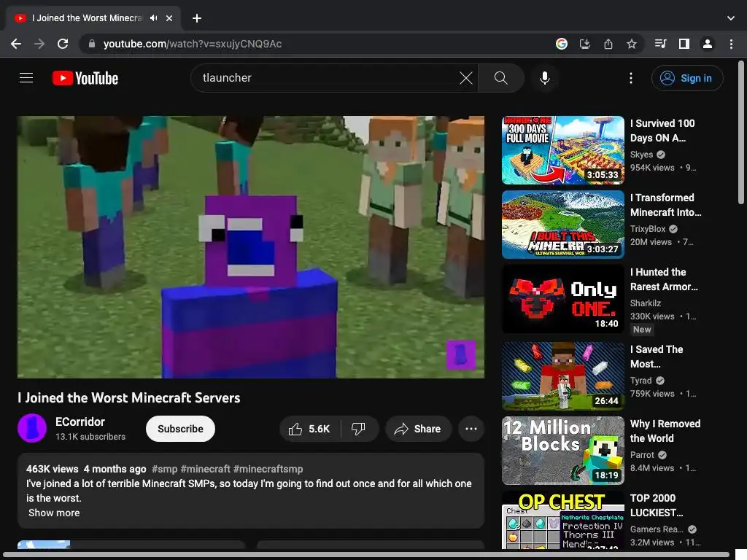Click the Sign in button
This screenshot has height=560, width=747.
687,78
